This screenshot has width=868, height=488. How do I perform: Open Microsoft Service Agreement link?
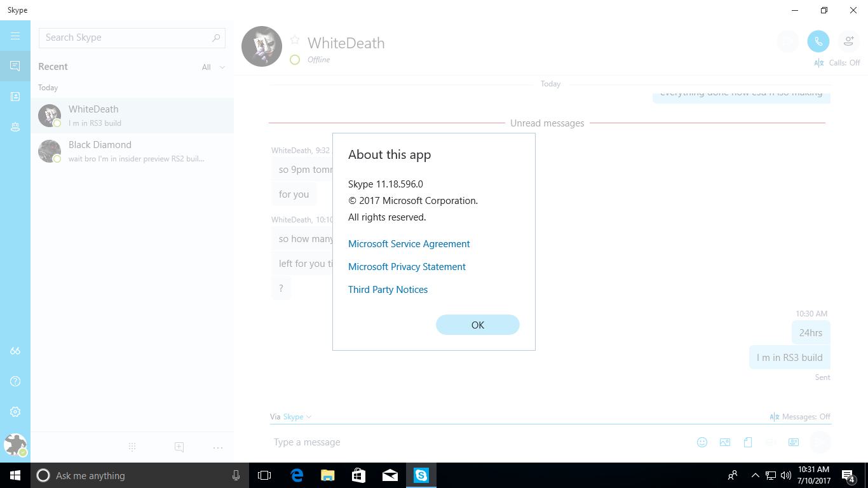click(409, 244)
